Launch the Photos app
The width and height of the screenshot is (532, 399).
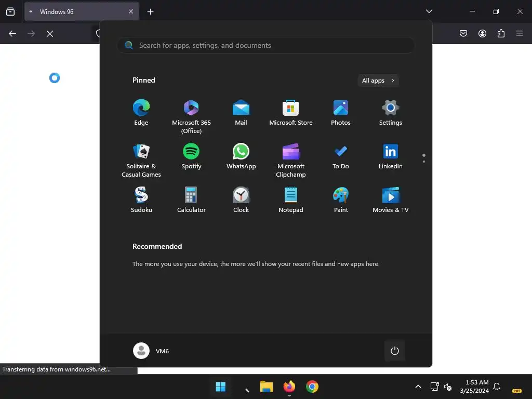[341, 113]
